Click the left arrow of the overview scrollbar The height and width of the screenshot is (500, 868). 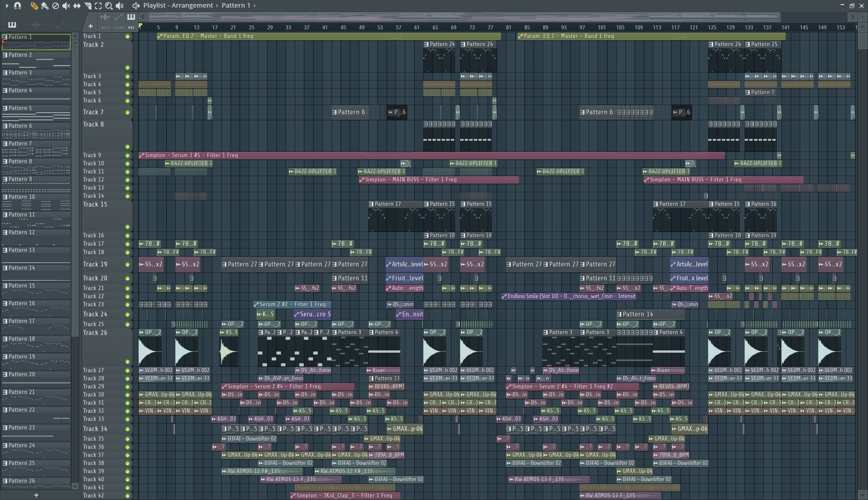(x=143, y=16)
